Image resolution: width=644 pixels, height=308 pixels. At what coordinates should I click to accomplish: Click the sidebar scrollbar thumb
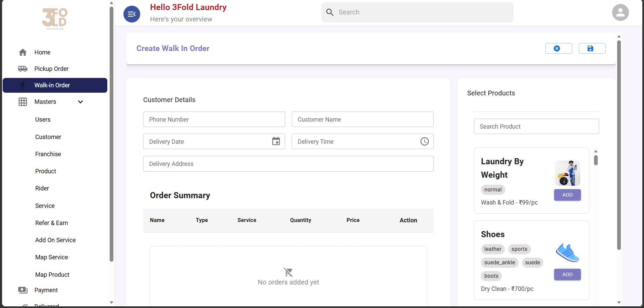111,134
